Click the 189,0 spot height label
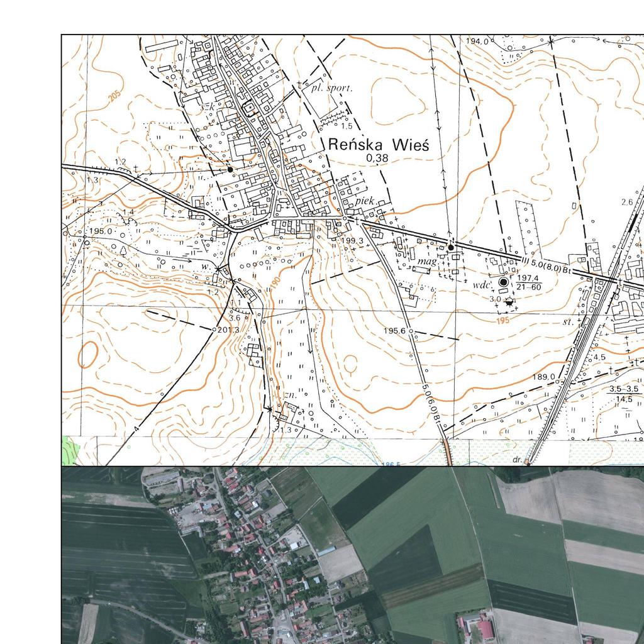 pyautogui.click(x=544, y=377)
